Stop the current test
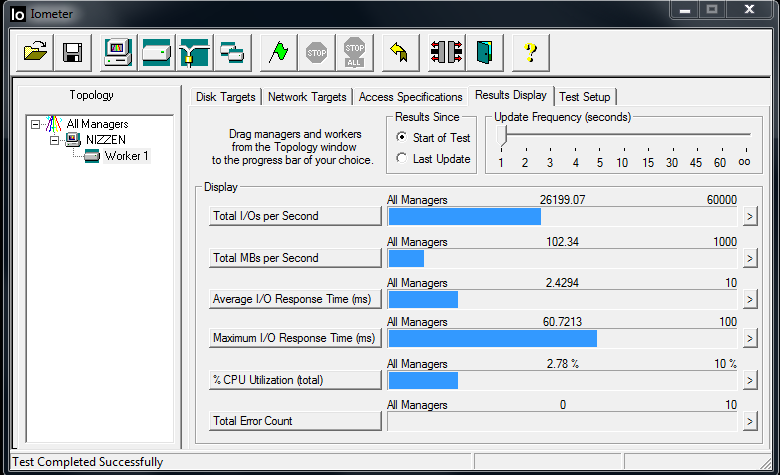Viewport: 780px width, 475px height. click(316, 52)
